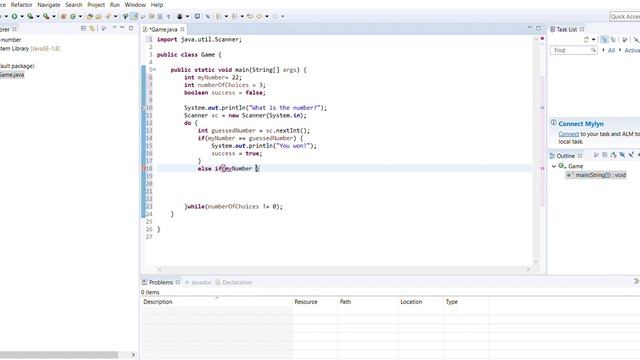Click the Back navigation arrow in the toolbar
Screen dimensions: 640x360
259,16
